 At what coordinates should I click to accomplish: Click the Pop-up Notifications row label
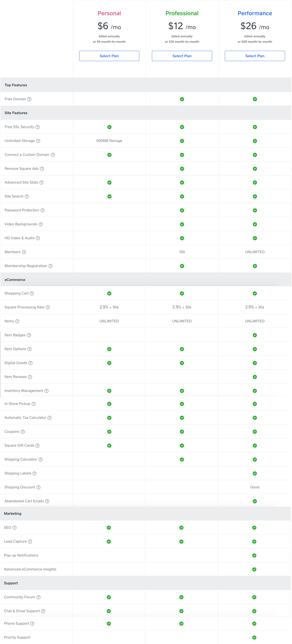click(21, 555)
